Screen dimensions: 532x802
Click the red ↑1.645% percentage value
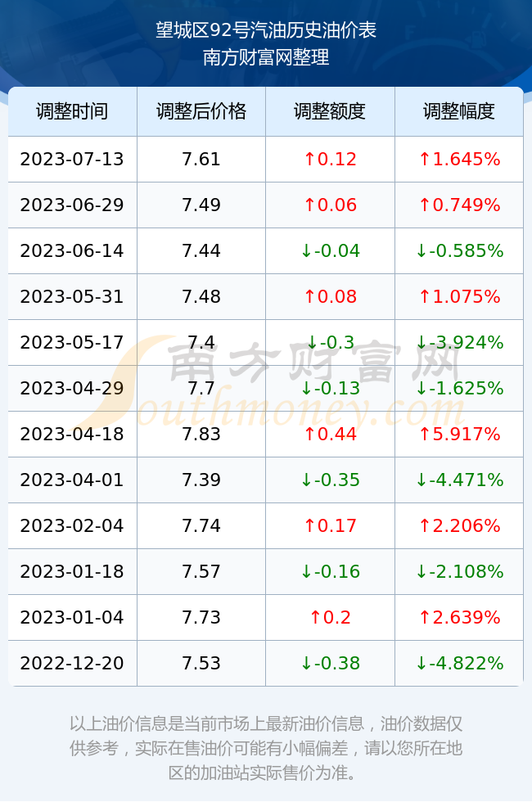(459, 159)
